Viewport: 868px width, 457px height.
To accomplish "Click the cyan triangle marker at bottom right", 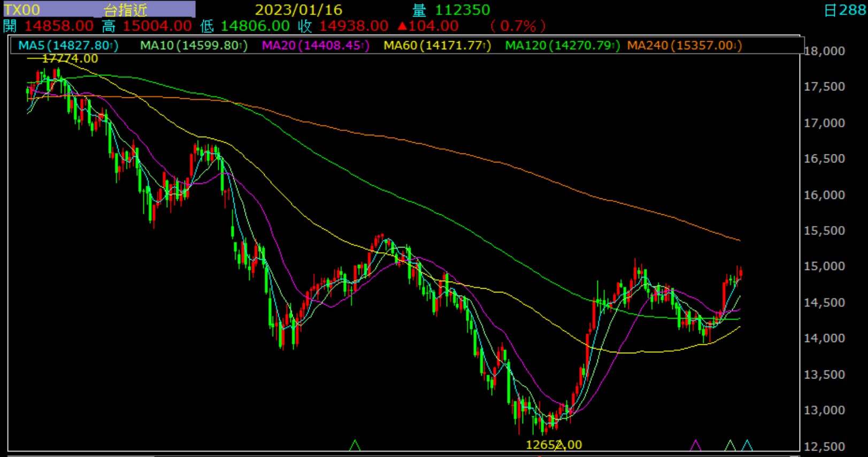I will [x=747, y=445].
